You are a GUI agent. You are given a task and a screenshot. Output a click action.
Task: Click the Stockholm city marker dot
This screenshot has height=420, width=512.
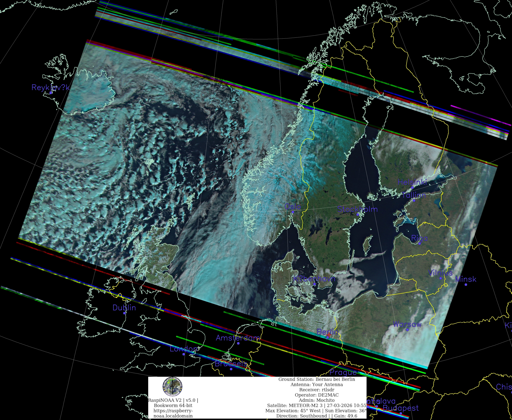pyautogui.click(x=358, y=215)
